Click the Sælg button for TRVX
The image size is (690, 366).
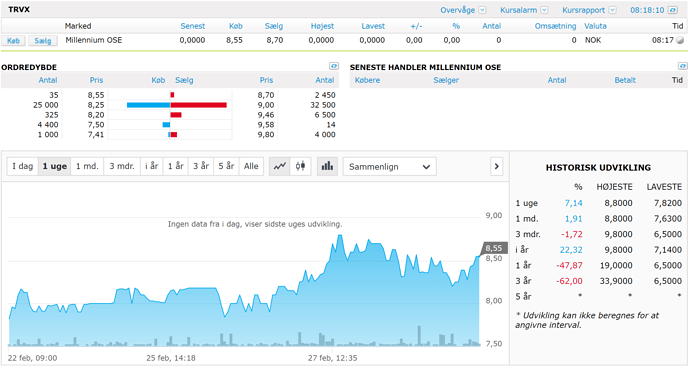pos(43,40)
